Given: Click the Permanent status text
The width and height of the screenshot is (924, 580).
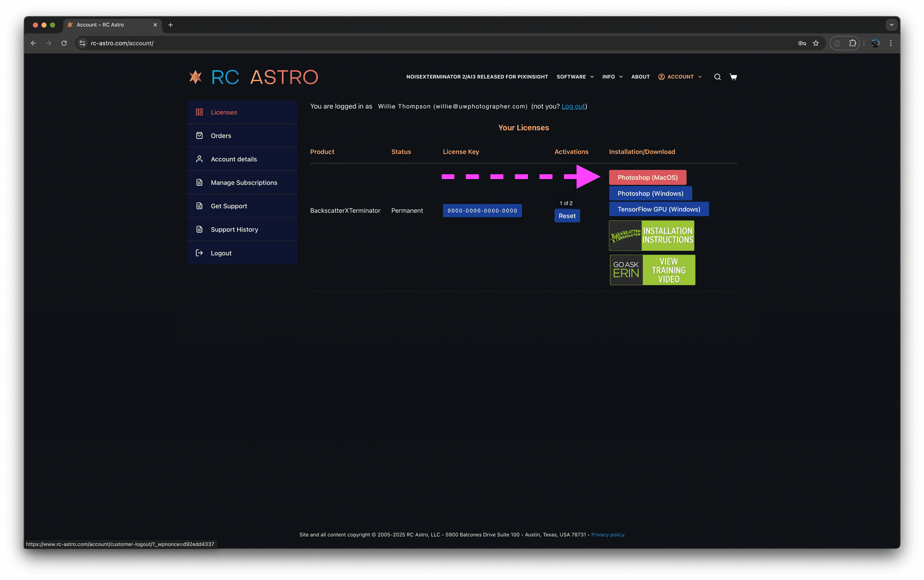Looking at the screenshot, I should pyautogui.click(x=407, y=211).
